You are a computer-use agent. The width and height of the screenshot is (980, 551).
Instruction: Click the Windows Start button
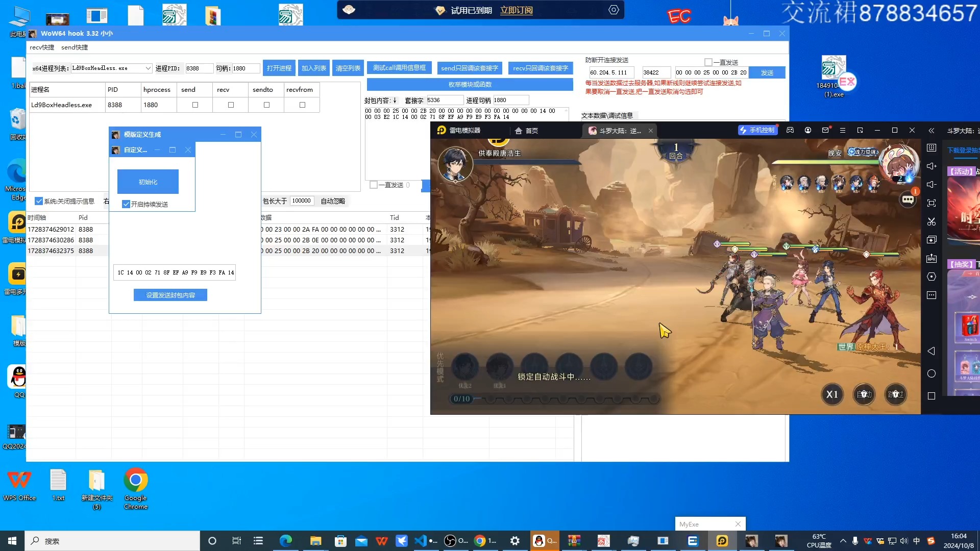(x=12, y=541)
